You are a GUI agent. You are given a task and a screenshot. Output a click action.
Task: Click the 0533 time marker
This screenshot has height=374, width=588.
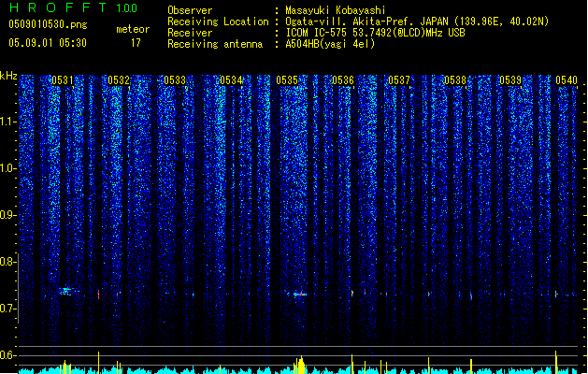[175, 80]
